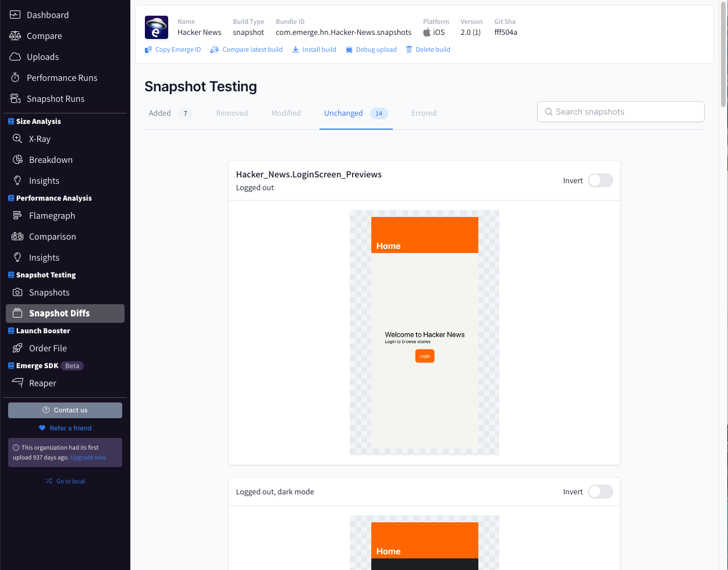
Task: Switch to the Removed tab
Action: coord(232,113)
